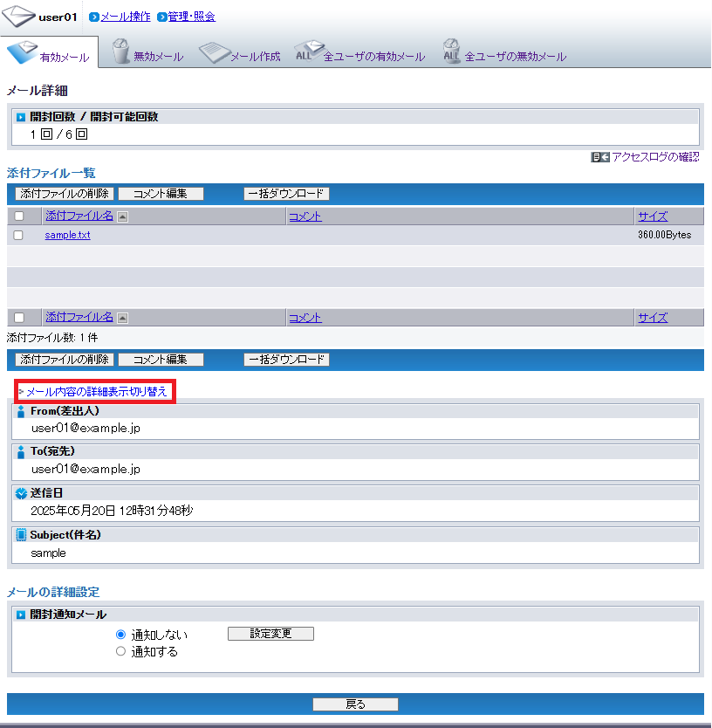Open the メール操作 menu
The image size is (712, 728).
pos(126,17)
